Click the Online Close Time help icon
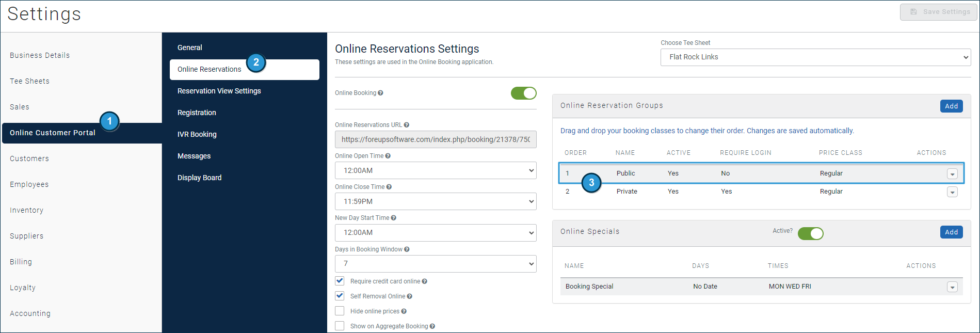 click(x=389, y=187)
